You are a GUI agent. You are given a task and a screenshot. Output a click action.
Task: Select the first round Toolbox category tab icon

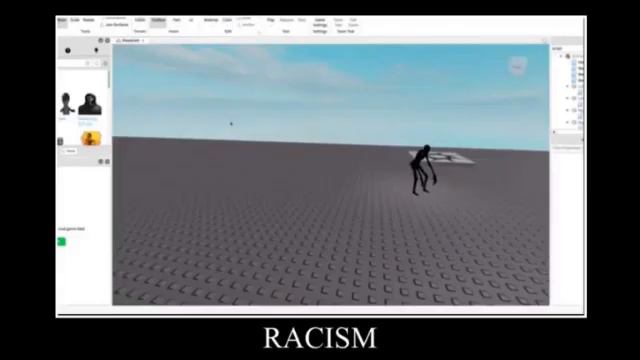[68, 51]
